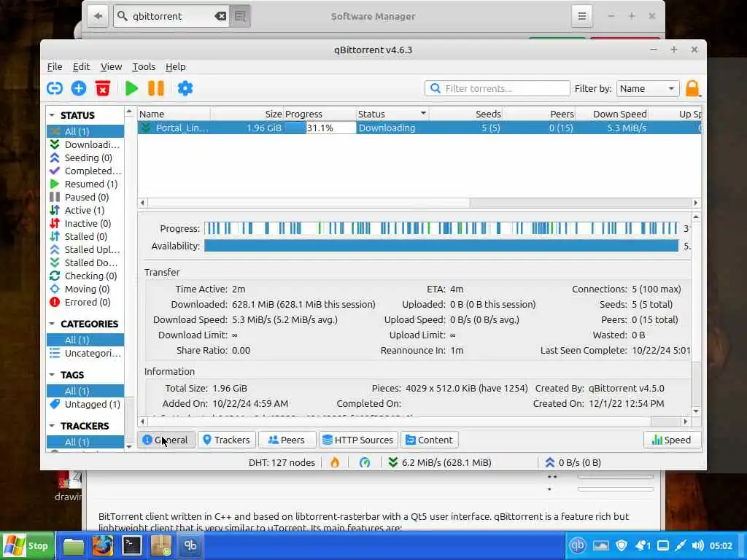Open the Tools menu
This screenshot has height=560, width=747.
(144, 66)
